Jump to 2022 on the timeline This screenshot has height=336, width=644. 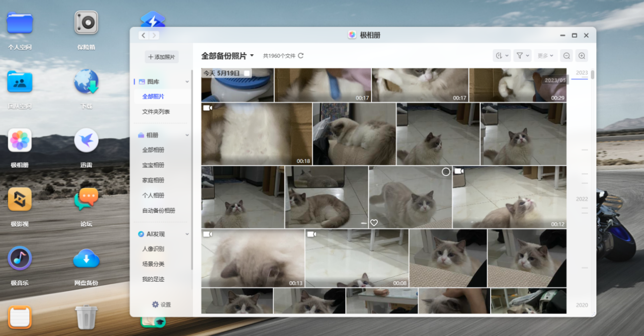coord(582,199)
